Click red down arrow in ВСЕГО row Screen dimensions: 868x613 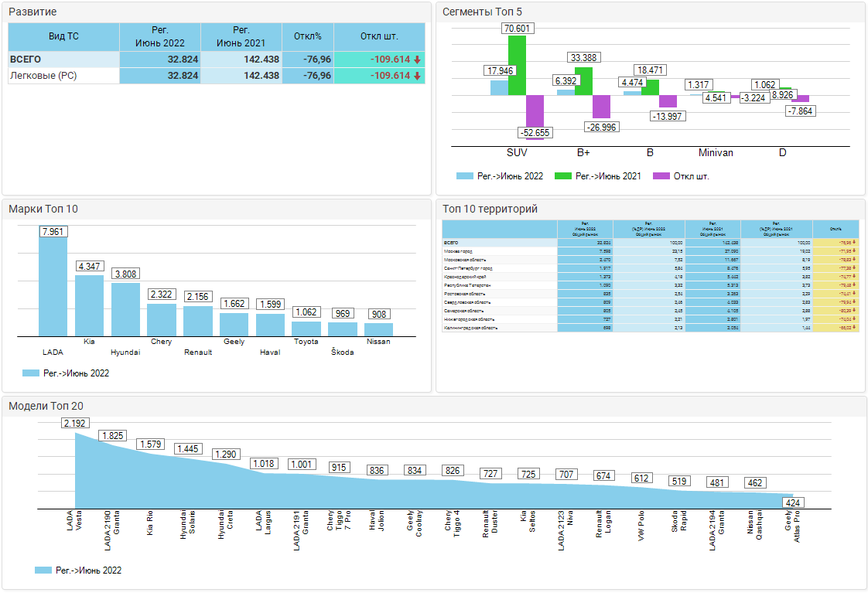coord(417,60)
